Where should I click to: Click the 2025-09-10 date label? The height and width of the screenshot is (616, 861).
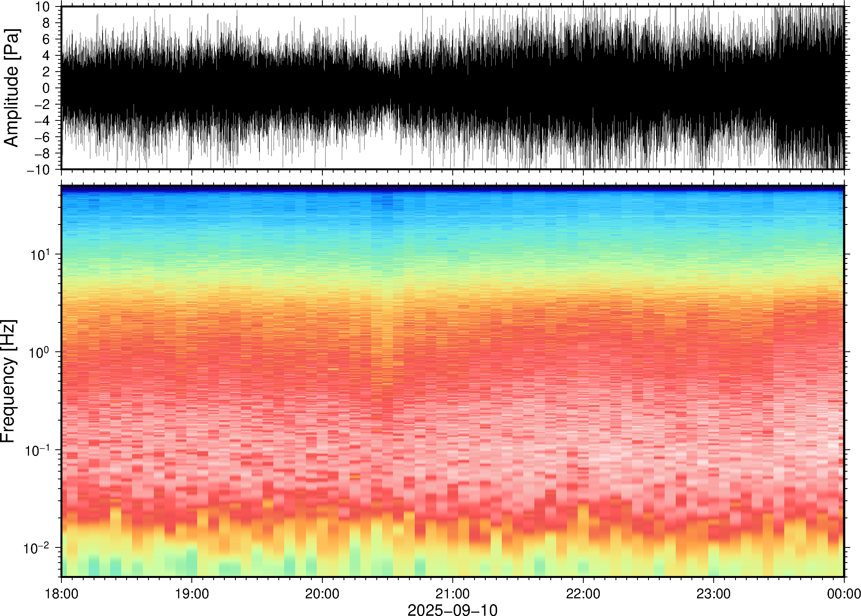(452, 610)
